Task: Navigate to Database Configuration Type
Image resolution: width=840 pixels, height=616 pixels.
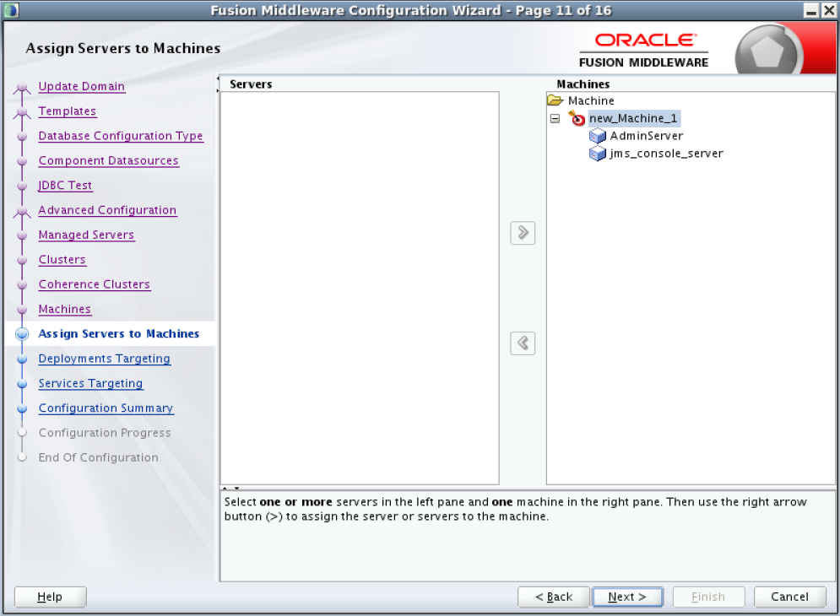Action: [121, 136]
